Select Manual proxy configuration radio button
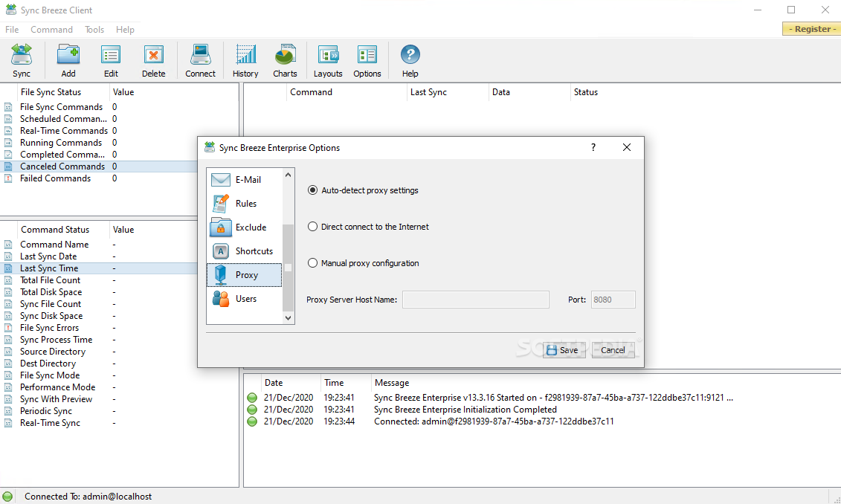 [x=312, y=263]
